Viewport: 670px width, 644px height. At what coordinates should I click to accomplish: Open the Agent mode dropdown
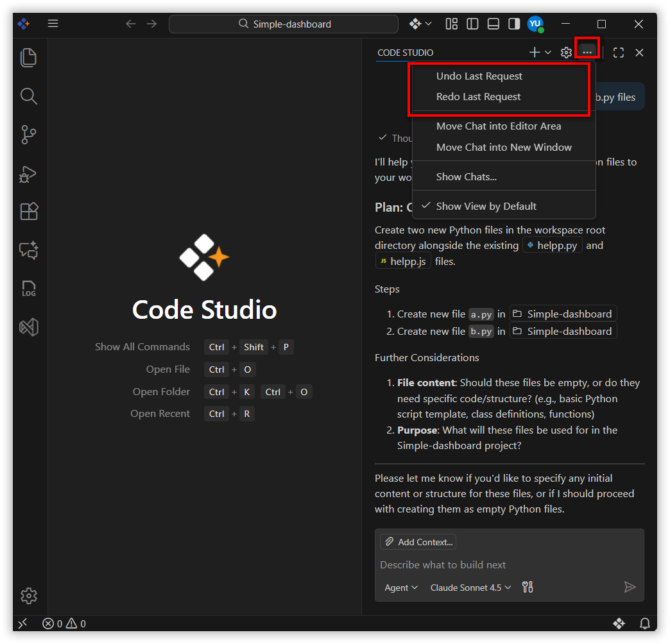[x=401, y=588]
